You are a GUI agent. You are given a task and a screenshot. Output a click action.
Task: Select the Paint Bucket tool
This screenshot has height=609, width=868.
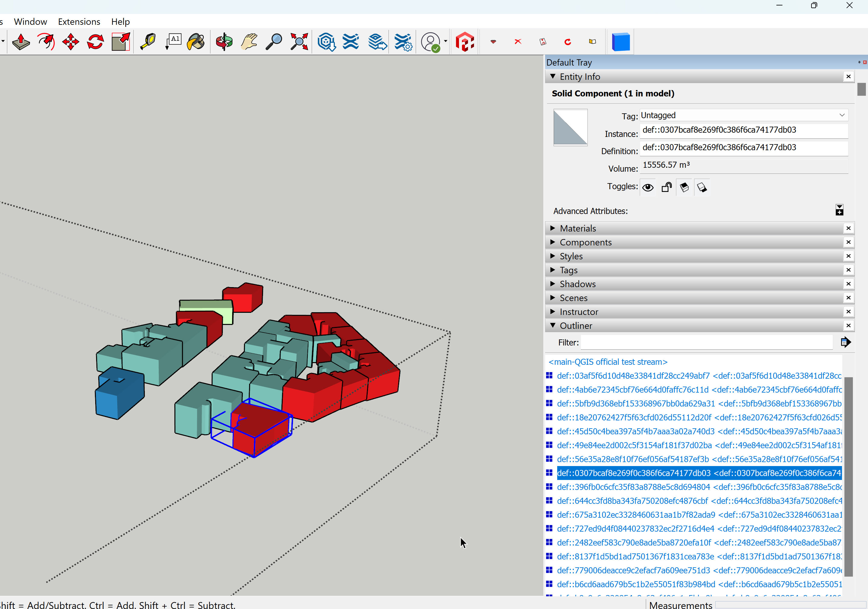click(x=196, y=42)
